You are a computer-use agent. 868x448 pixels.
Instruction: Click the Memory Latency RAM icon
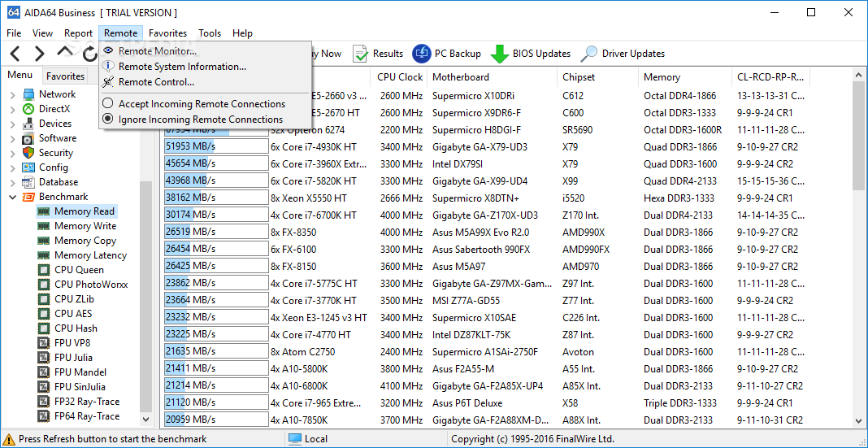(x=43, y=255)
